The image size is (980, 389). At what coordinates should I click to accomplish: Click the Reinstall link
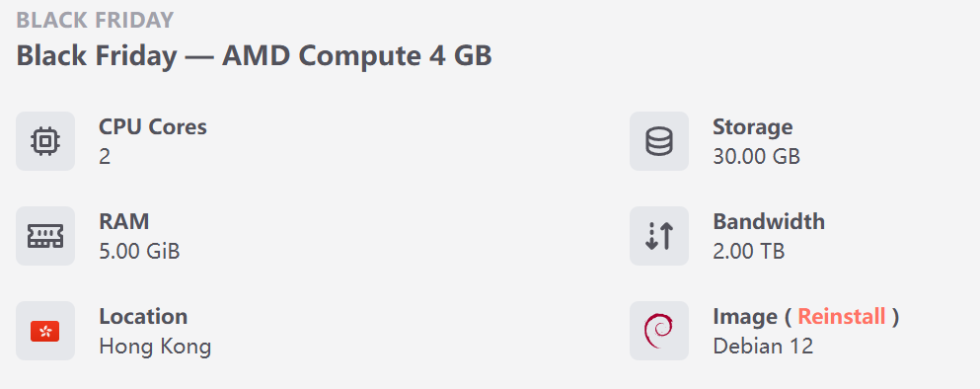[x=842, y=317]
